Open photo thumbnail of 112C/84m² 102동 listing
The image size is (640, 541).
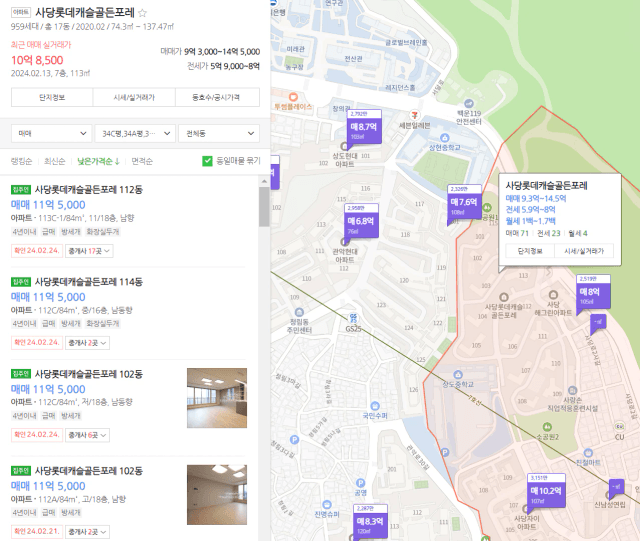pos(217,398)
